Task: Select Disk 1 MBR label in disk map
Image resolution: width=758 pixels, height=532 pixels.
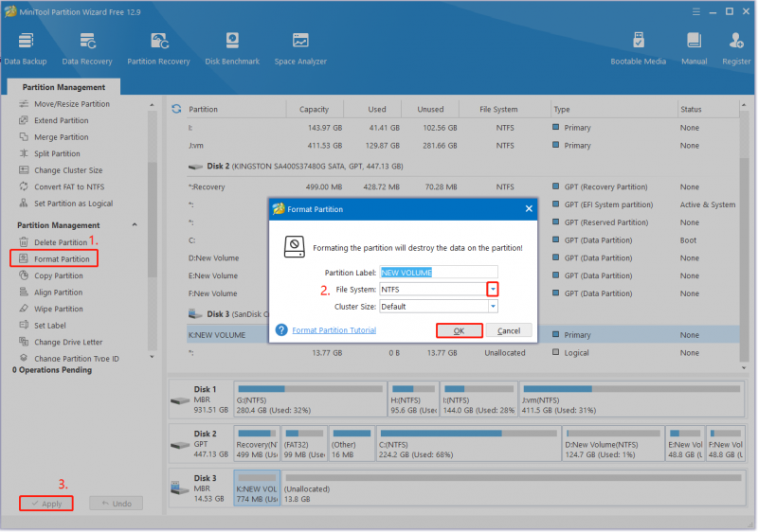Action: click(x=200, y=399)
